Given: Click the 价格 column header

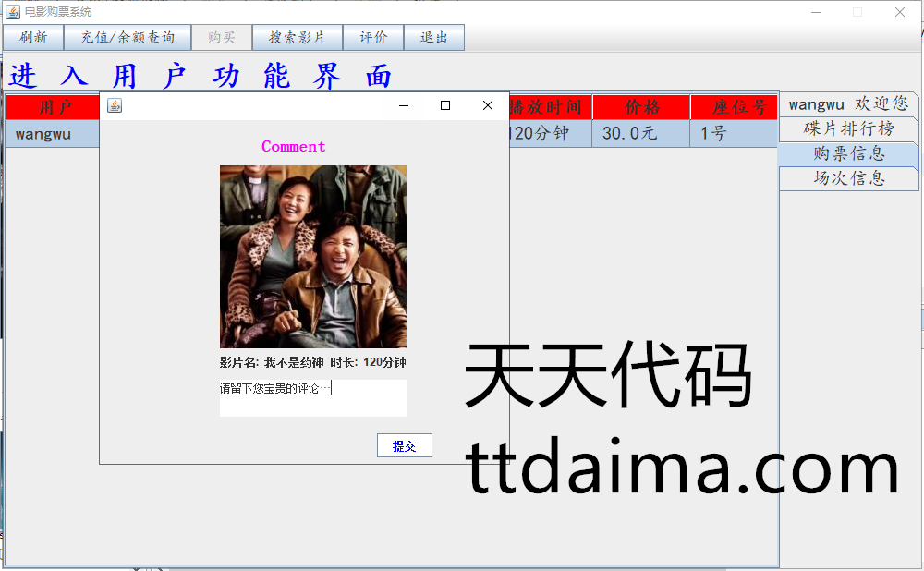Looking at the screenshot, I should click(x=641, y=107).
